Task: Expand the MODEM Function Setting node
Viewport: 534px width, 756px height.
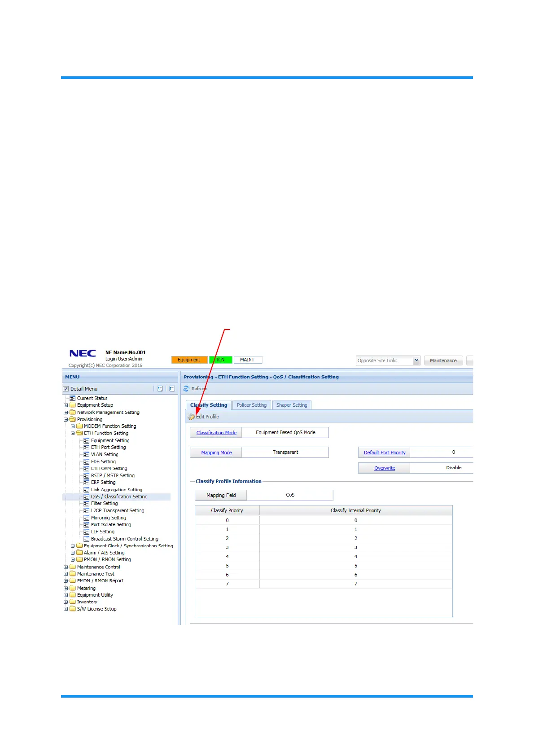Action: click(73, 426)
